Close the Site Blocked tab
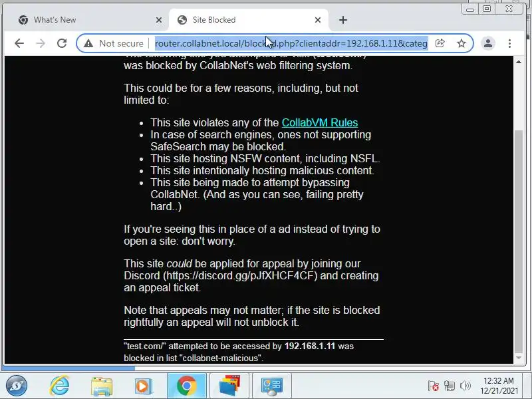 (x=318, y=21)
